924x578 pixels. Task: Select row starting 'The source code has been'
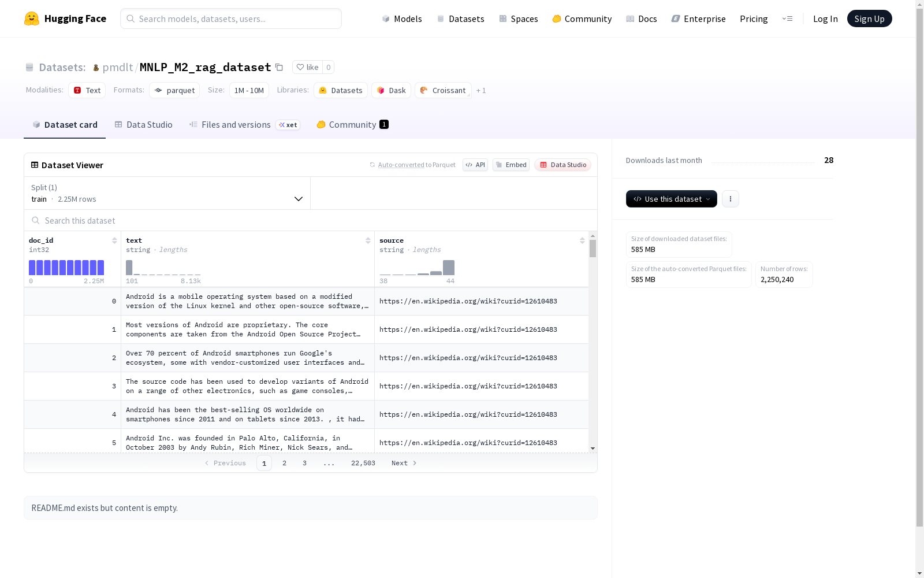point(306,386)
